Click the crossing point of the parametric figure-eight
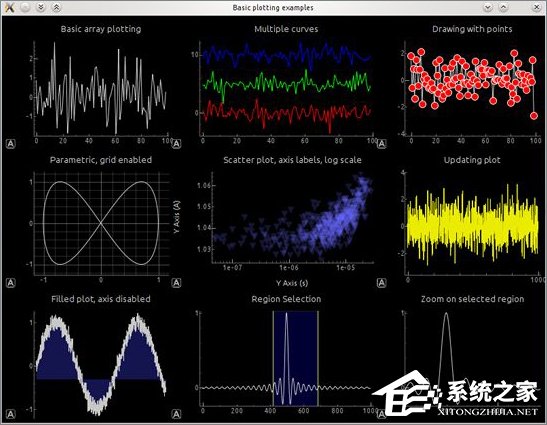The height and width of the screenshot is (425, 547). tap(101, 223)
